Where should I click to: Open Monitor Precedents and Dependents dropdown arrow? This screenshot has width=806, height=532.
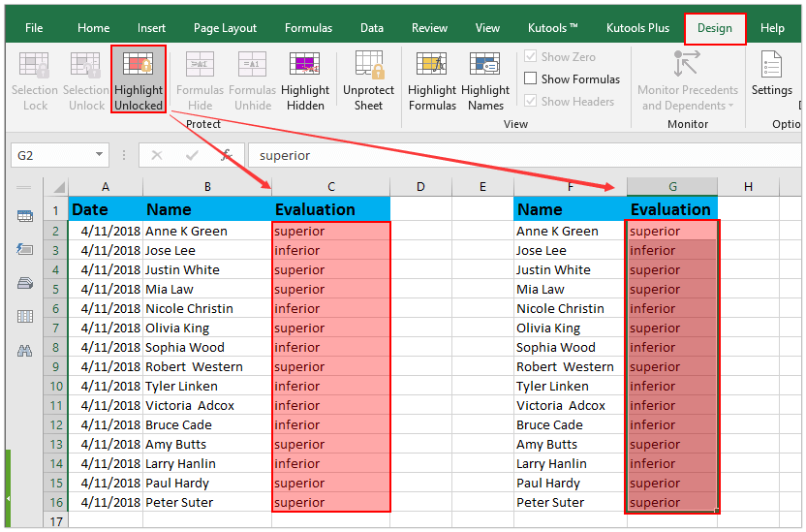(x=730, y=106)
